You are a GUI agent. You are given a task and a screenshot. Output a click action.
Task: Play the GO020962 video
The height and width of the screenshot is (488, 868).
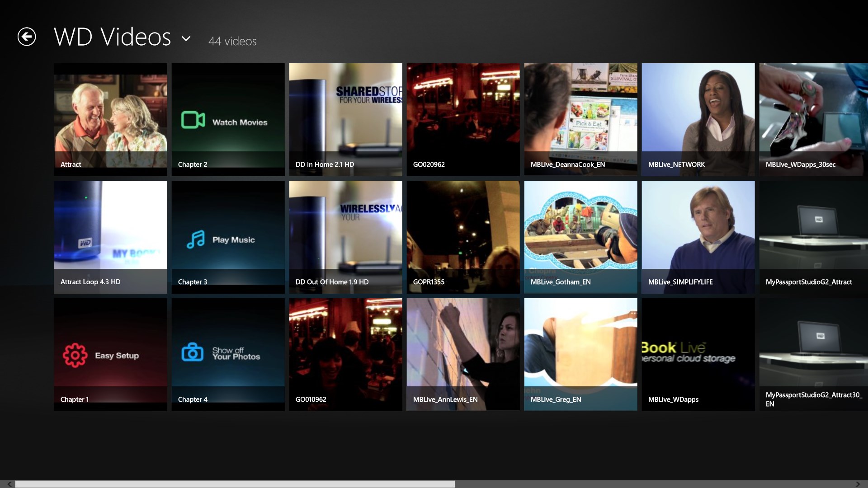coord(463,119)
